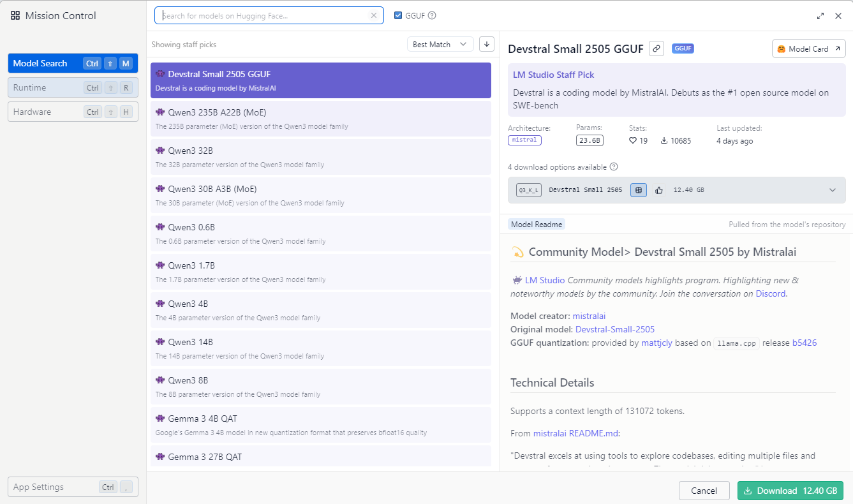Expand the Mission Control window with the arrows icon
This screenshot has height=504, width=853.
tap(820, 16)
